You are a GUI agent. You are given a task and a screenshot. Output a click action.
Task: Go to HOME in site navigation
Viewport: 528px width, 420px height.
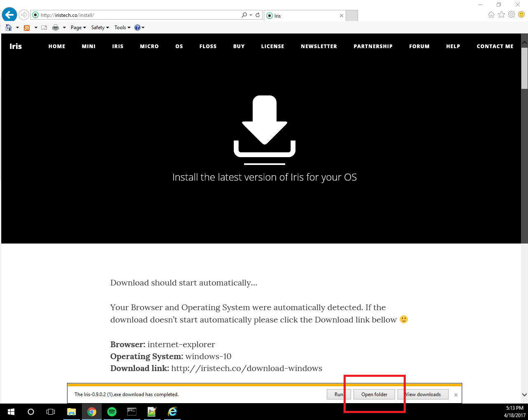pos(57,46)
